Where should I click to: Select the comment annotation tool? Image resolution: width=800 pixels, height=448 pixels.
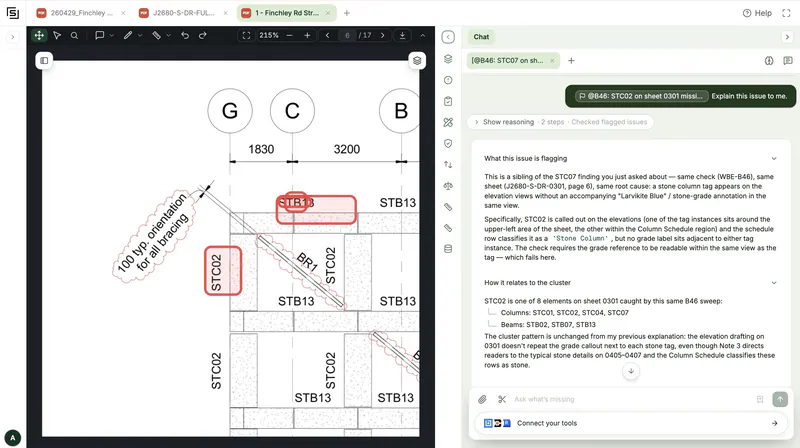99,35
